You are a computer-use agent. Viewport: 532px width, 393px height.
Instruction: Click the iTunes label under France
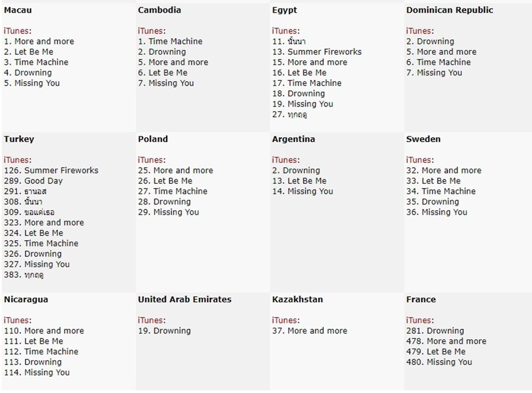click(x=419, y=320)
